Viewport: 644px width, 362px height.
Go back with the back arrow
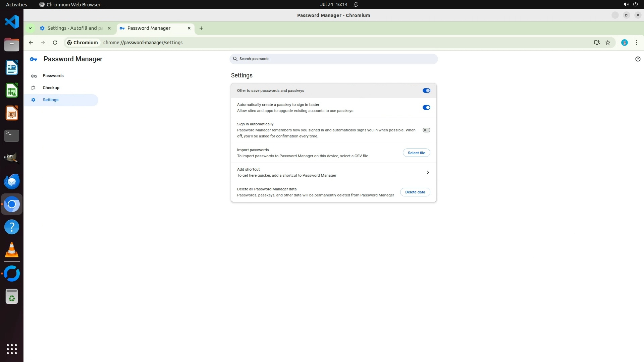[31, 43]
